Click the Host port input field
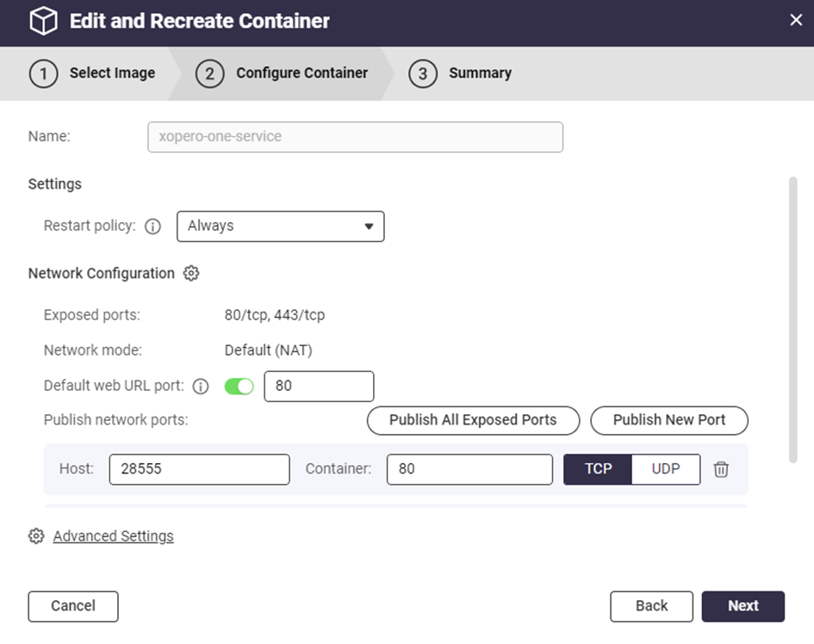 click(199, 469)
